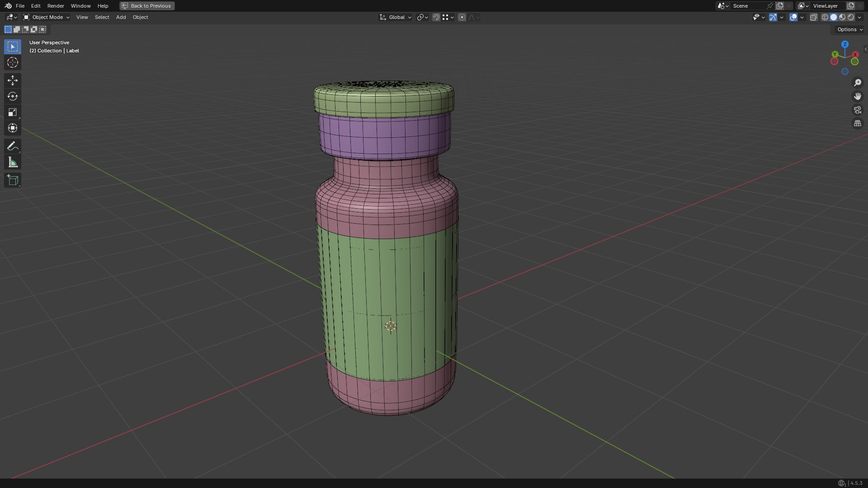This screenshot has width=868, height=488.
Task: Pick the Annotate pencil tool
Action: tap(13, 146)
